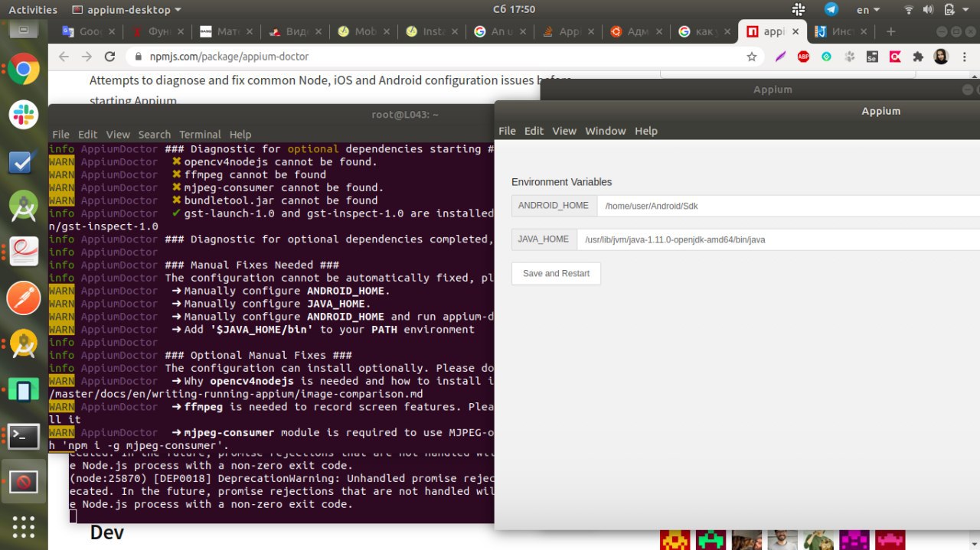The height and width of the screenshot is (550, 980).
Task: Edit the JAVA_HOME path field
Action: pyautogui.click(x=778, y=239)
